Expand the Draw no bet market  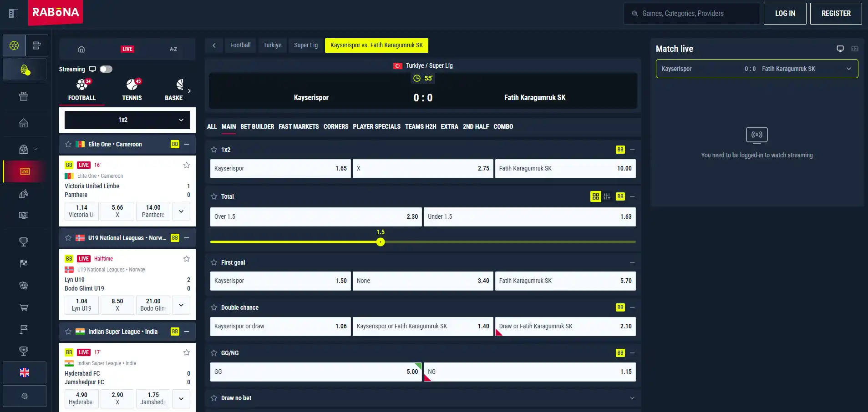(632, 398)
